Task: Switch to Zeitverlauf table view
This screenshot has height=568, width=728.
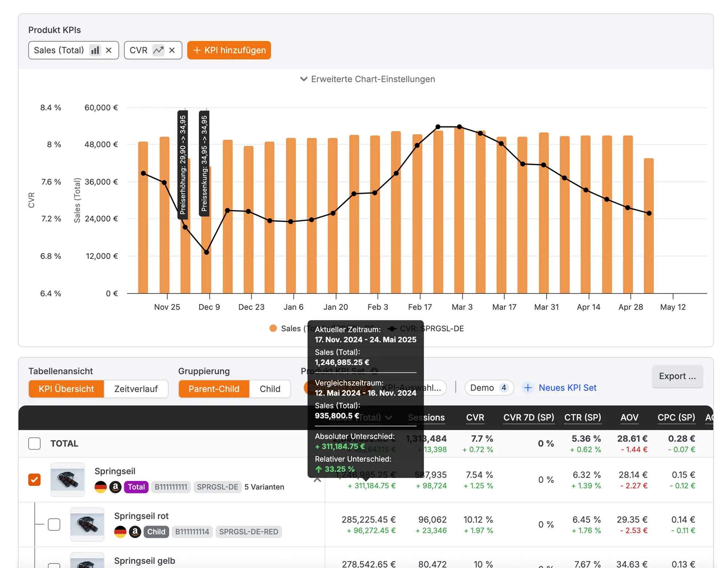Action: tap(136, 389)
